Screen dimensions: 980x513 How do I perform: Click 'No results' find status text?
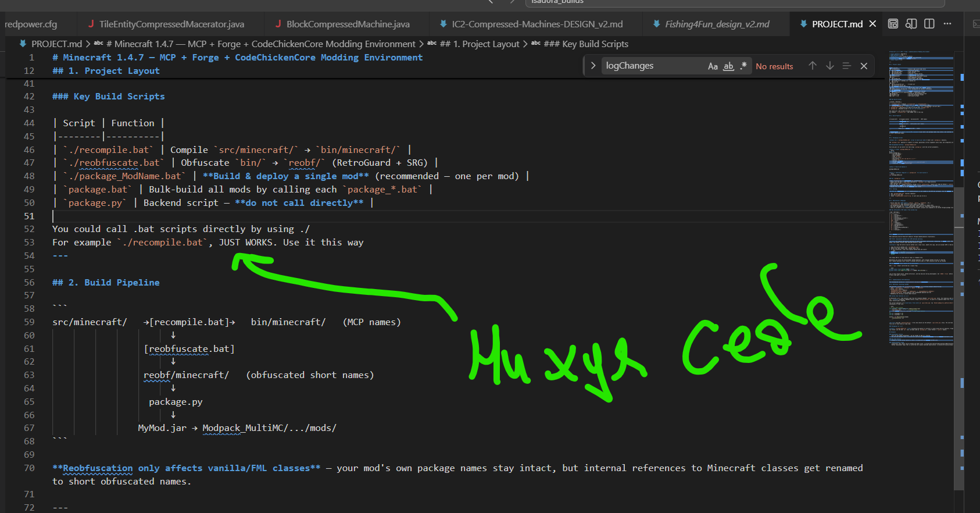(x=774, y=66)
